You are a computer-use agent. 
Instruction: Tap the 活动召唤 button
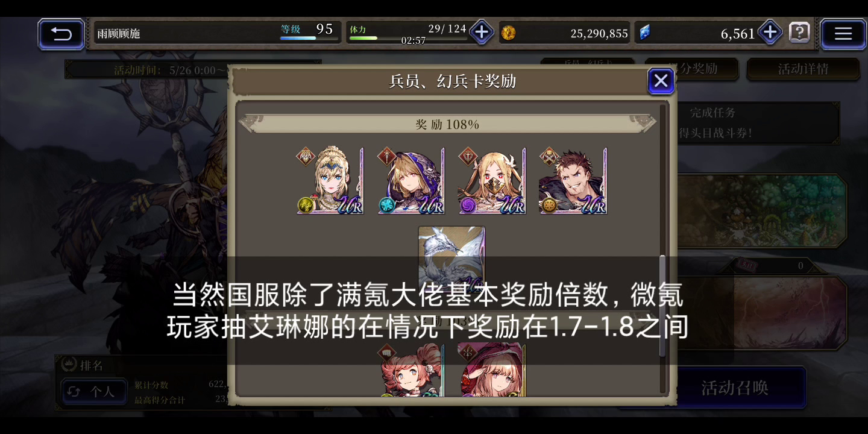coord(734,388)
